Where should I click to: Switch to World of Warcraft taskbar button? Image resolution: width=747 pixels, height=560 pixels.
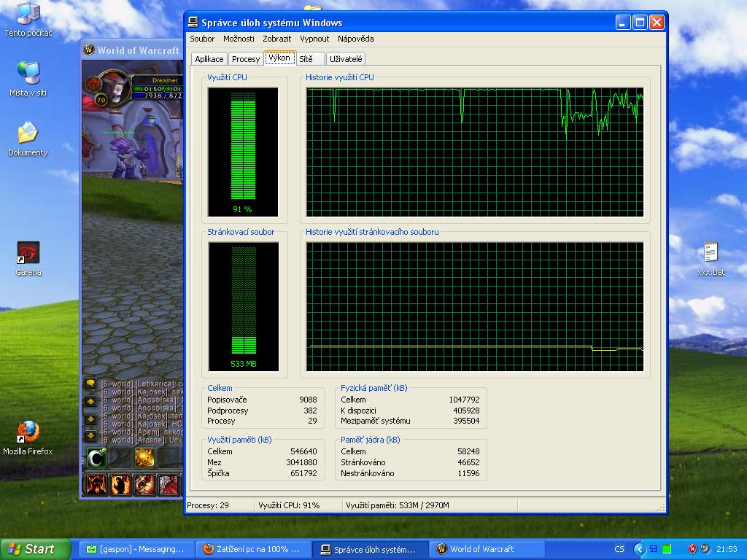pyautogui.click(x=481, y=549)
